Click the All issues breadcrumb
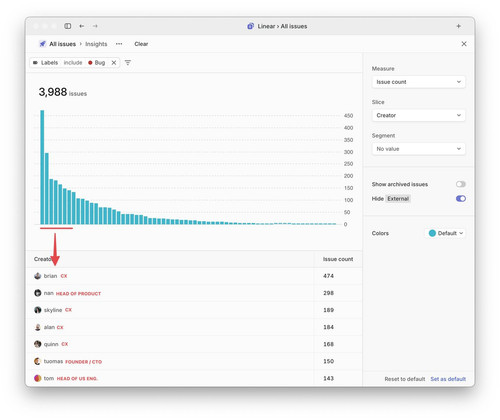 (62, 44)
